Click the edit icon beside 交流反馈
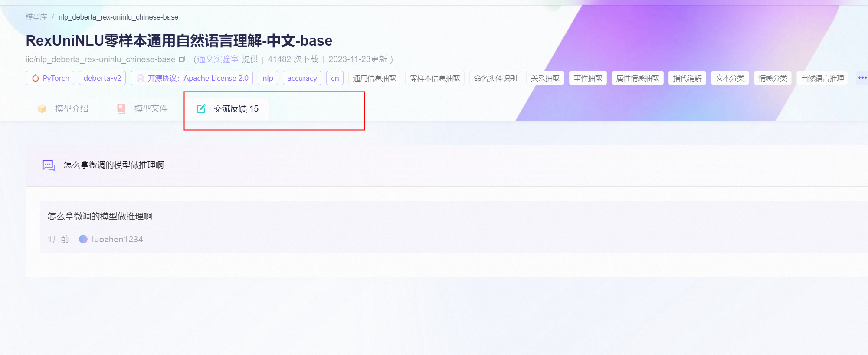Viewport: 868px width, 355px height. [201, 108]
